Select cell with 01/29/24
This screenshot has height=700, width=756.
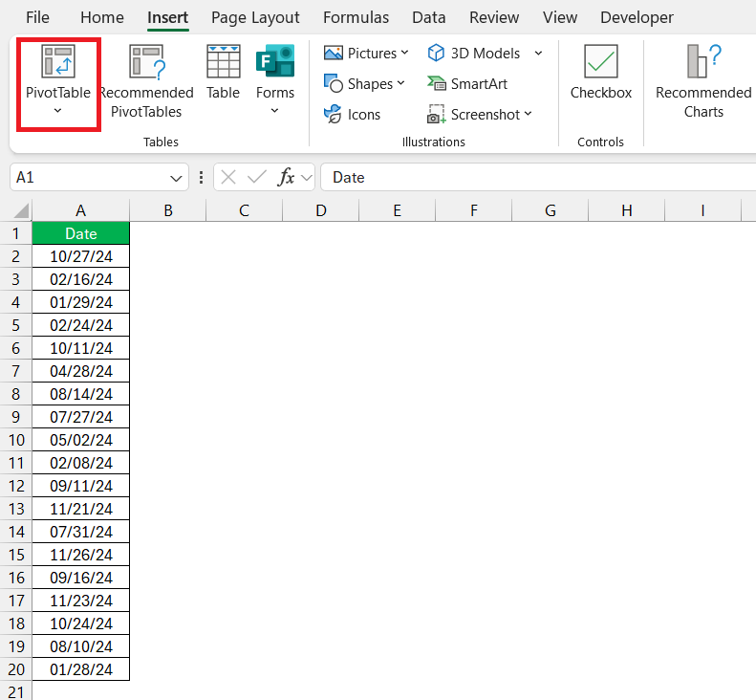pyautogui.click(x=81, y=302)
